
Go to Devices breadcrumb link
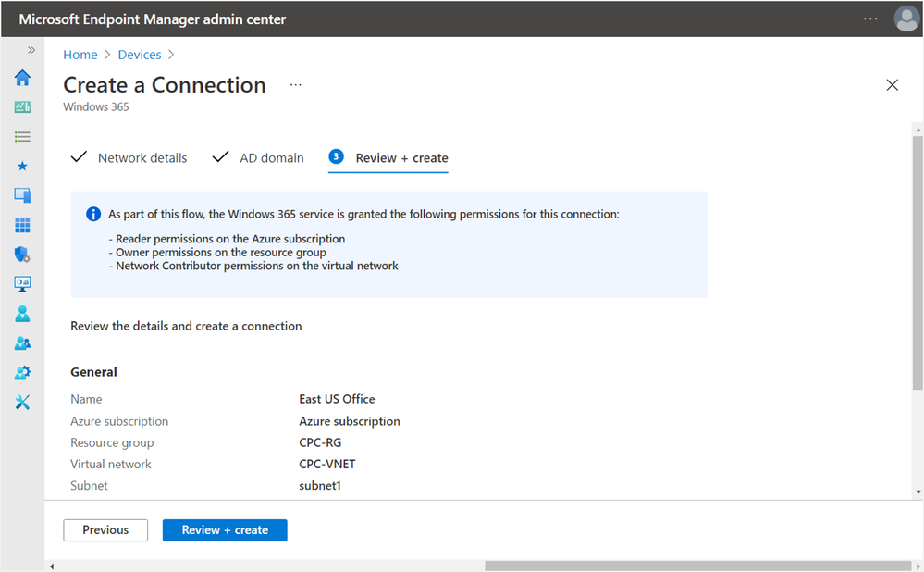point(140,55)
